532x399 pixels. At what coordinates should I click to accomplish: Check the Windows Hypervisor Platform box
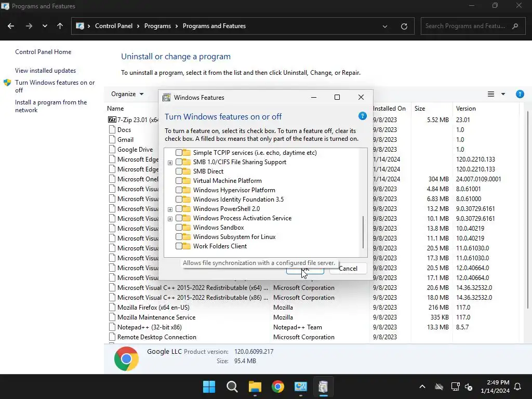179,190
